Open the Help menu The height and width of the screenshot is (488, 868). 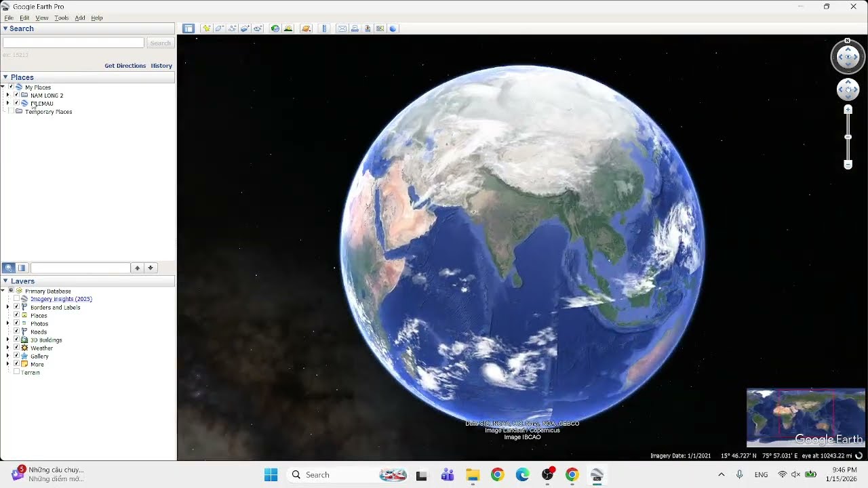click(97, 18)
